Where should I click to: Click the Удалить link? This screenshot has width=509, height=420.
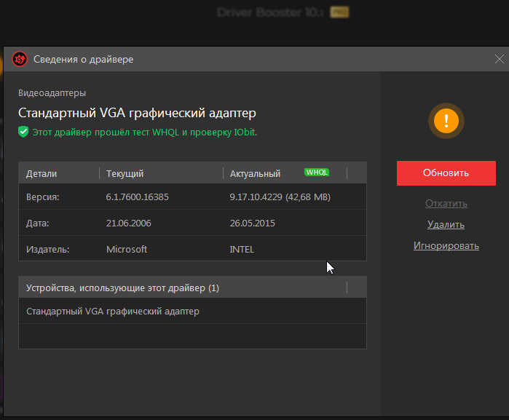(x=446, y=225)
